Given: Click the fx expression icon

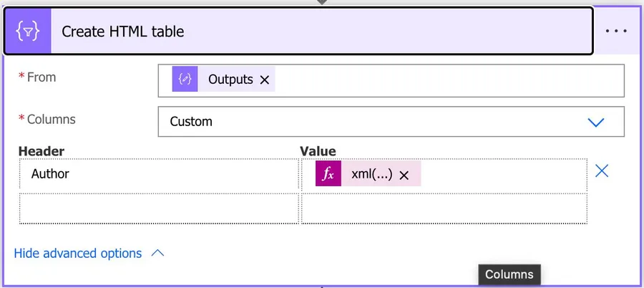Looking at the screenshot, I should coord(328,175).
